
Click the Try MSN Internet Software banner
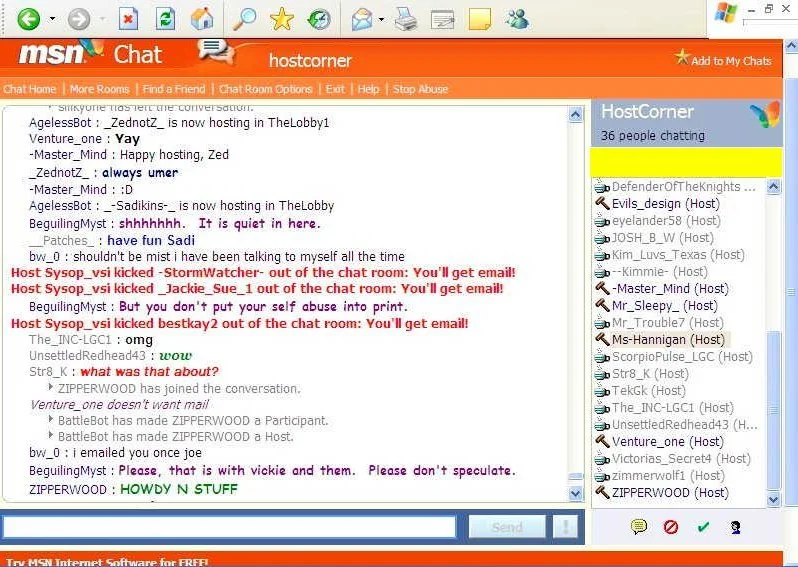107,562
